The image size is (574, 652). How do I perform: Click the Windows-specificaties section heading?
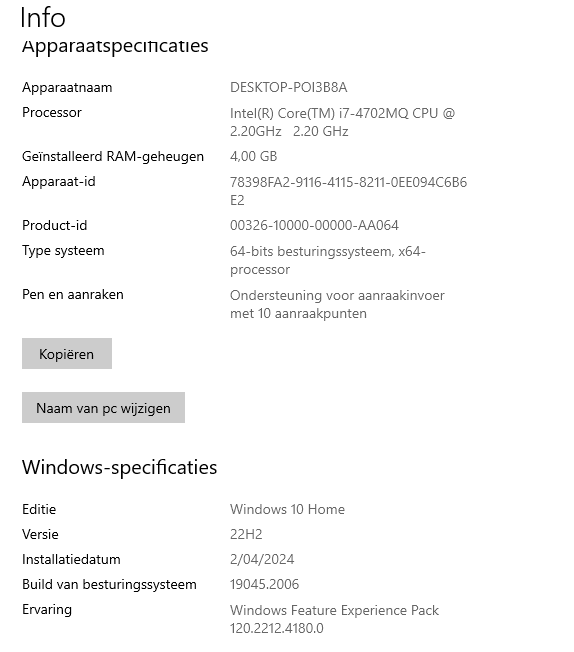click(119, 467)
